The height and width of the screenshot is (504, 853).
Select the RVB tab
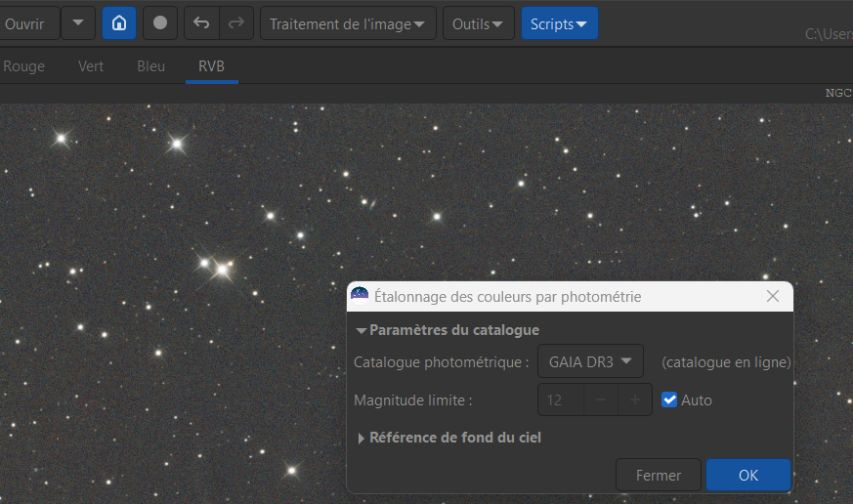[212, 66]
